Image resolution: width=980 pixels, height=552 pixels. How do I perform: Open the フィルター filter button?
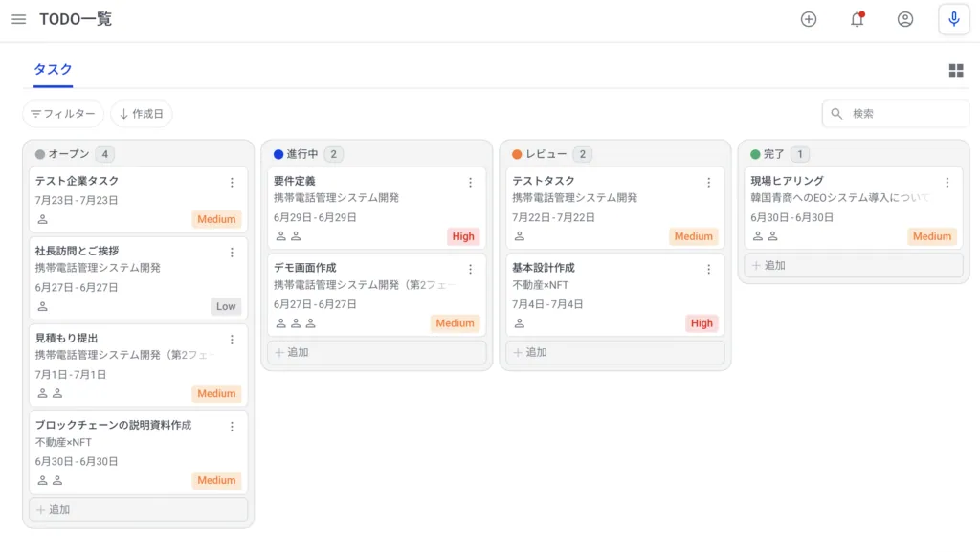click(x=63, y=114)
